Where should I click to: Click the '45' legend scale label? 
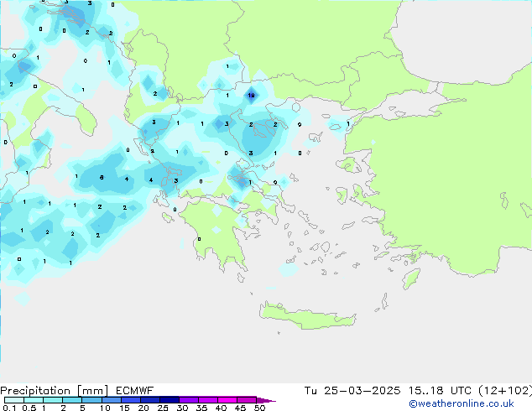click(241, 408)
